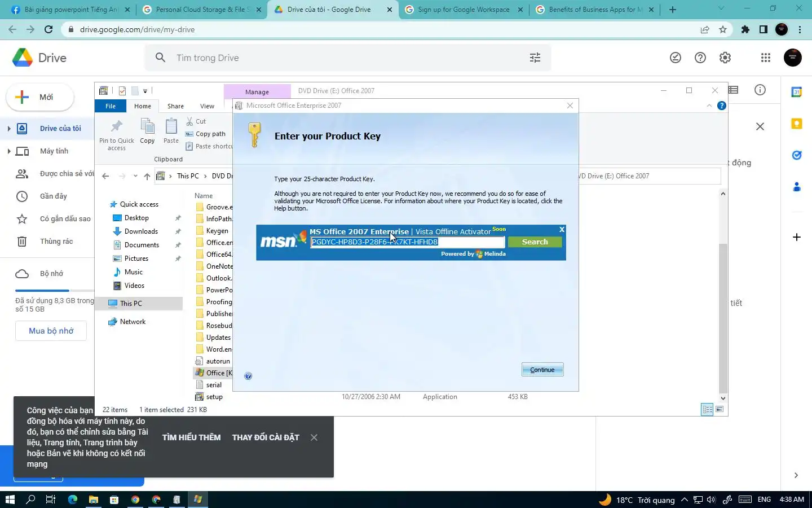
Task: Click the Explorer Back arrow
Action: [105, 176]
